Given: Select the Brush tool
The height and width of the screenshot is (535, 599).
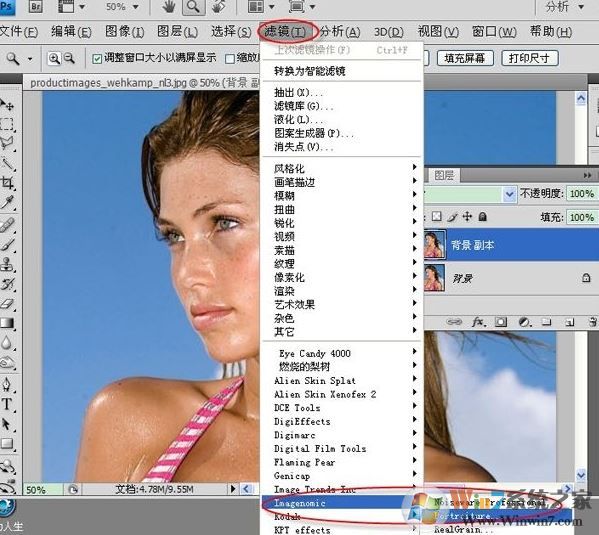Looking at the screenshot, I should (7, 245).
